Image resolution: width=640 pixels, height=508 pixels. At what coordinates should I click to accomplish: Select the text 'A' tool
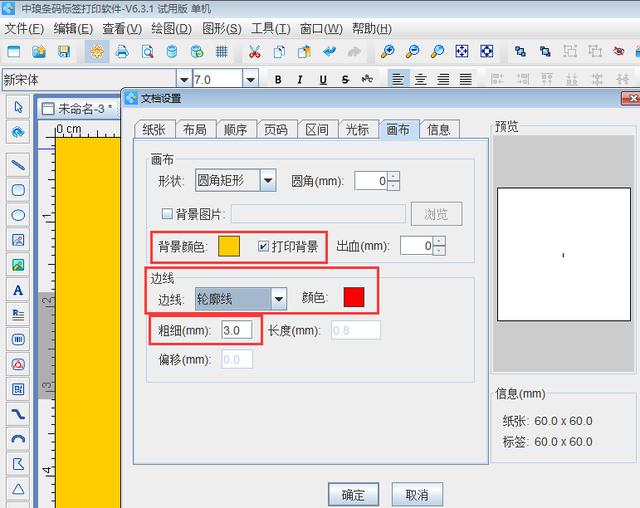tap(18, 290)
